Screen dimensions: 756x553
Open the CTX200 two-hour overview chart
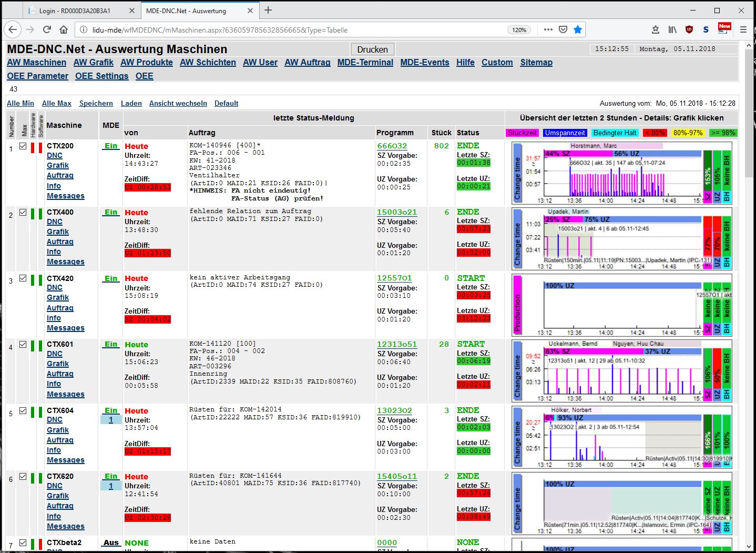click(x=622, y=173)
